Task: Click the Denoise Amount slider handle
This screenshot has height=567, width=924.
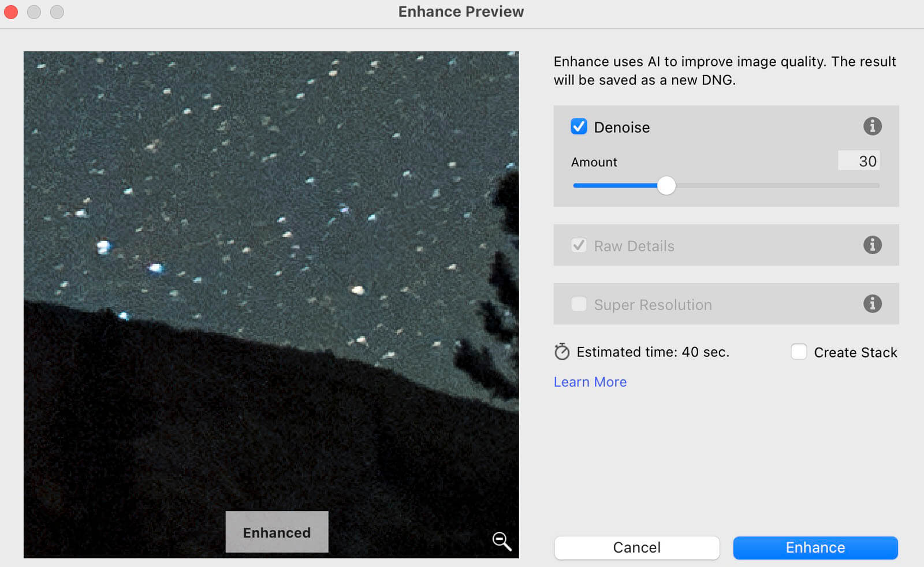Action: coord(666,186)
